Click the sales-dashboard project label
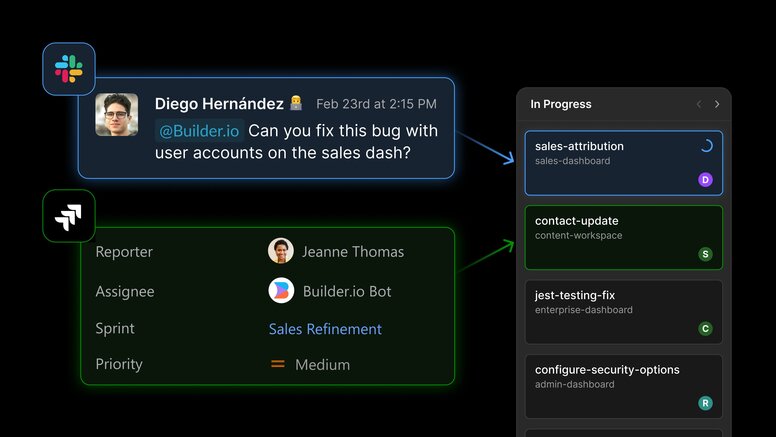The height and width of the screenshot is (437, 776). [572, 161]
